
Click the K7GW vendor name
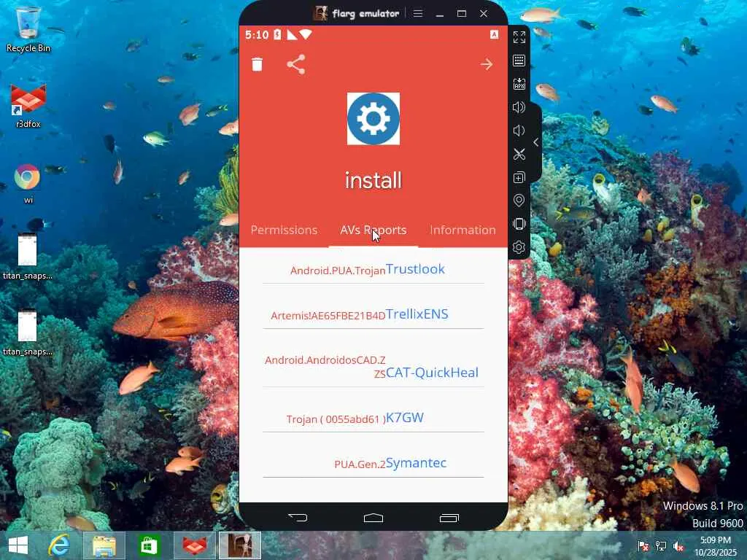coord(404,418)
